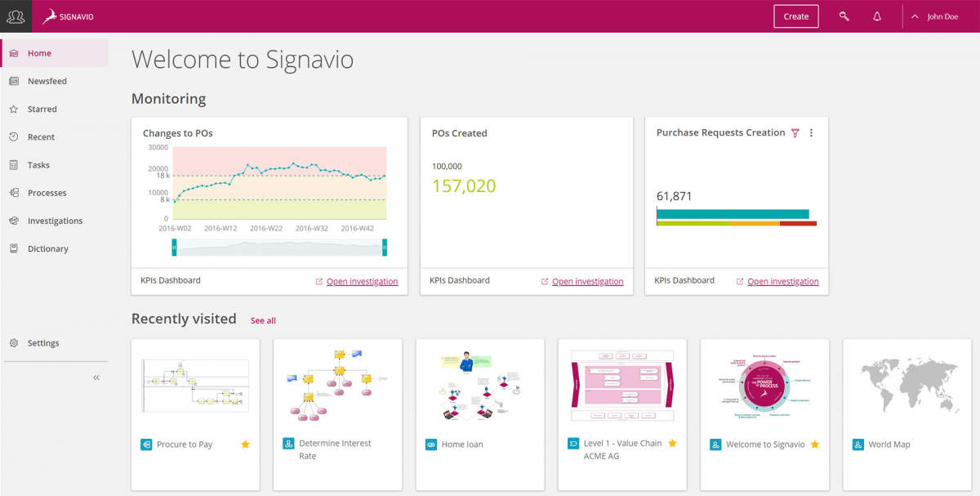Image resolution: width=980 pixels, height=496 pixels.
Task: Click the World Map diagram type icon
Action: point(857,445)
